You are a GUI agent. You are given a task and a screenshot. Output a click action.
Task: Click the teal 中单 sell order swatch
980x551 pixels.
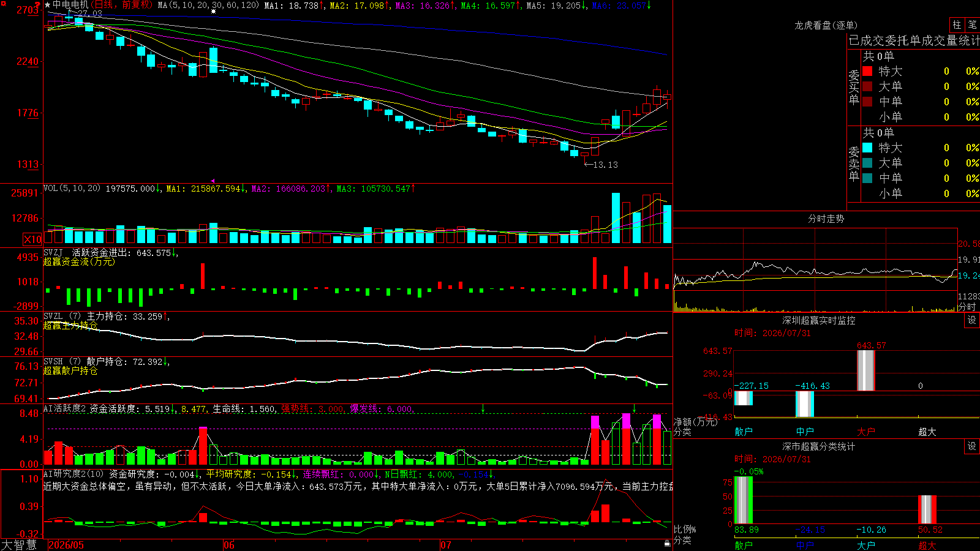pos(867,178)
